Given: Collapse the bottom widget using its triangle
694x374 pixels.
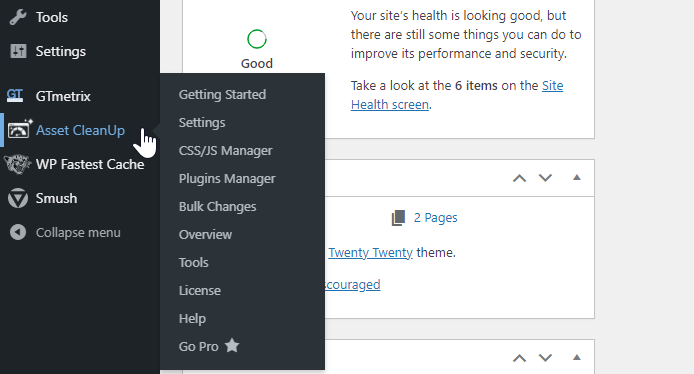Looking at the screenshot, I should pyautogui.click(x=576, y=357).
